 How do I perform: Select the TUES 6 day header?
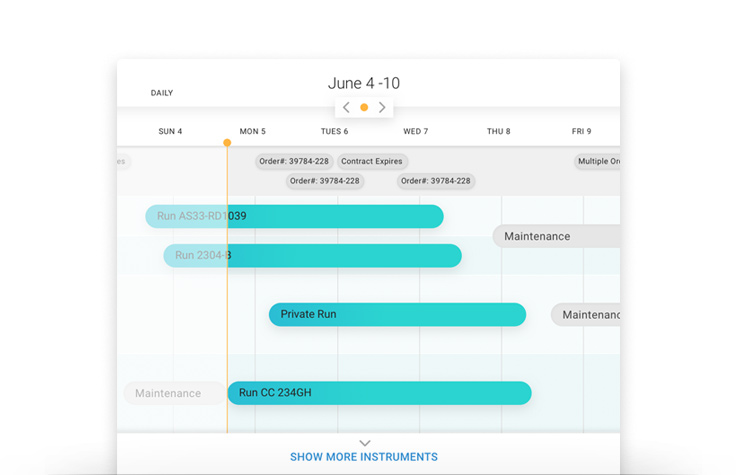334,131
